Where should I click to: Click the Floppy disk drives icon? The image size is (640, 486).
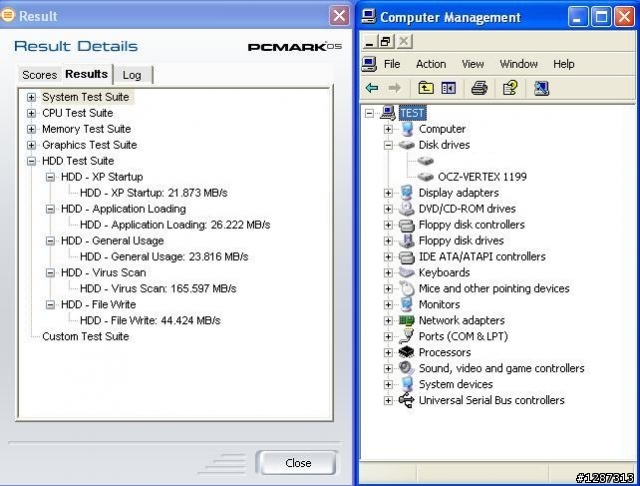(407, 240)
